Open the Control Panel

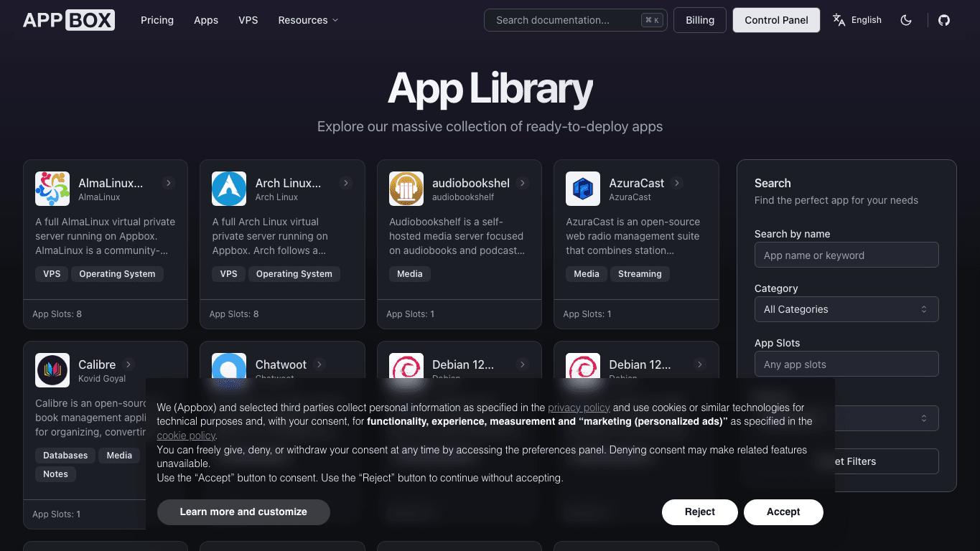776,20
